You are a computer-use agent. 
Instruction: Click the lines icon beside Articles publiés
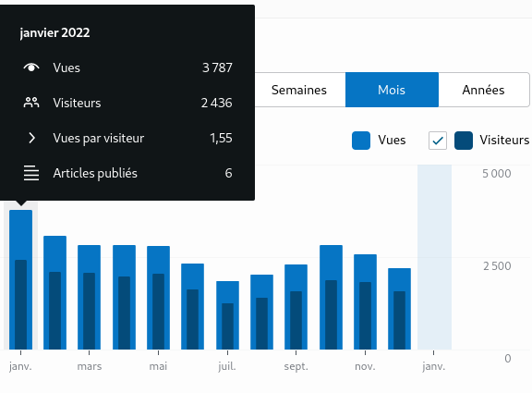point(31,173)
